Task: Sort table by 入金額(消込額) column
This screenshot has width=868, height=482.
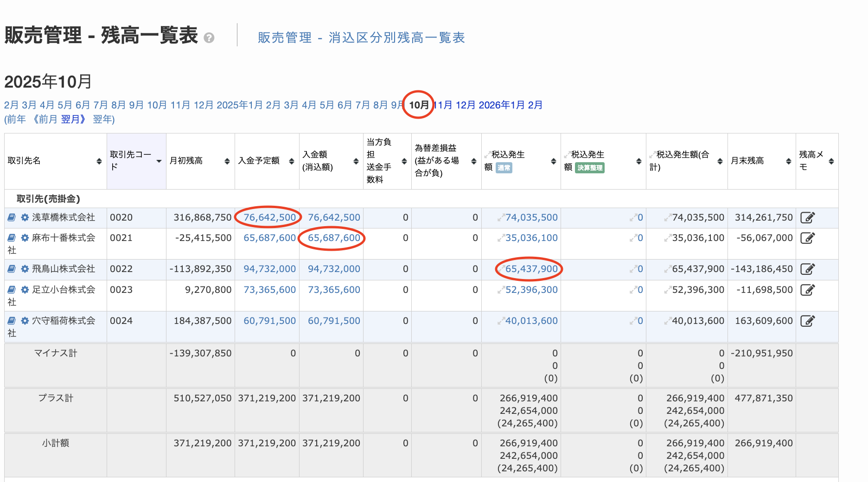Action: coord(356,161)
